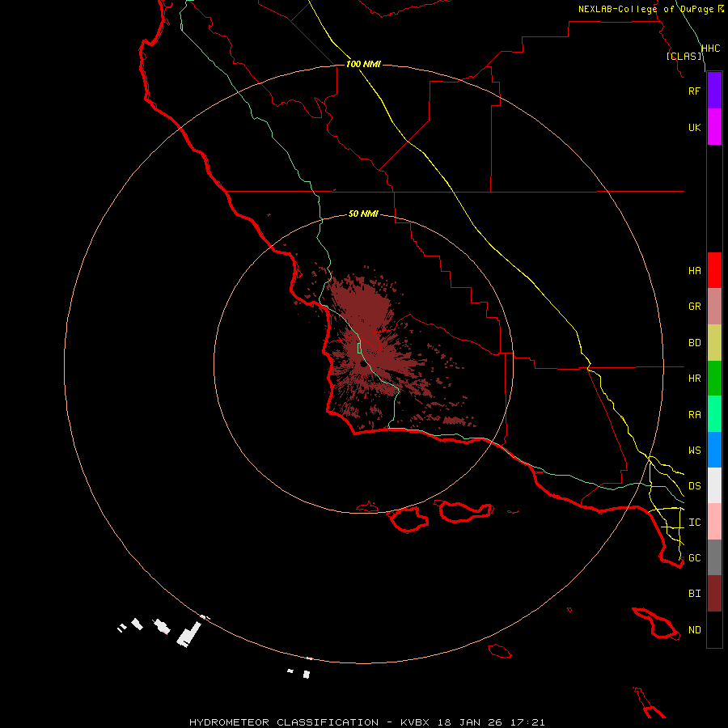Click the BD legend label
Screen dimensions: 728x728
coord(694,343)
